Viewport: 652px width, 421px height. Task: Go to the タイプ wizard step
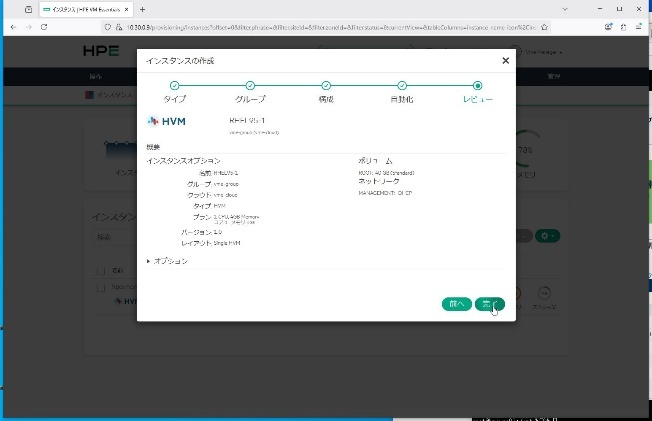(174, 86)
